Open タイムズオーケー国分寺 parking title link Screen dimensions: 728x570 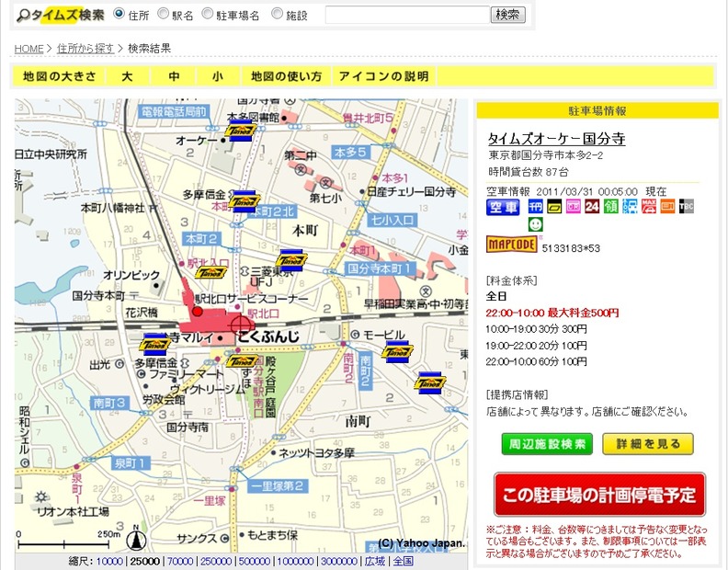(557, 139)
